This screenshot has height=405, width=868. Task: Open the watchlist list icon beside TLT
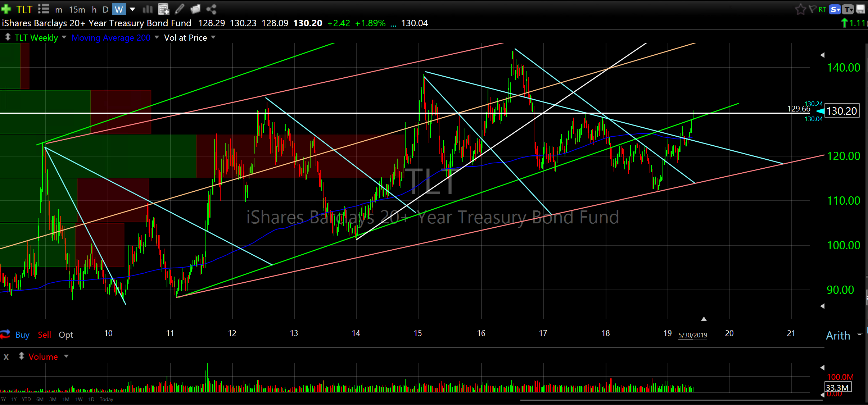tap(44, 9)
